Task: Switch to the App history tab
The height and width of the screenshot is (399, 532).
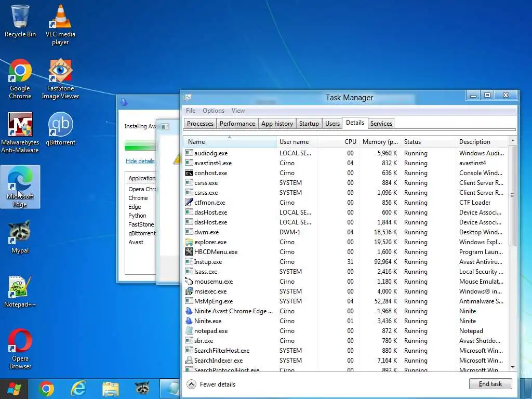Action: (277, 124)
